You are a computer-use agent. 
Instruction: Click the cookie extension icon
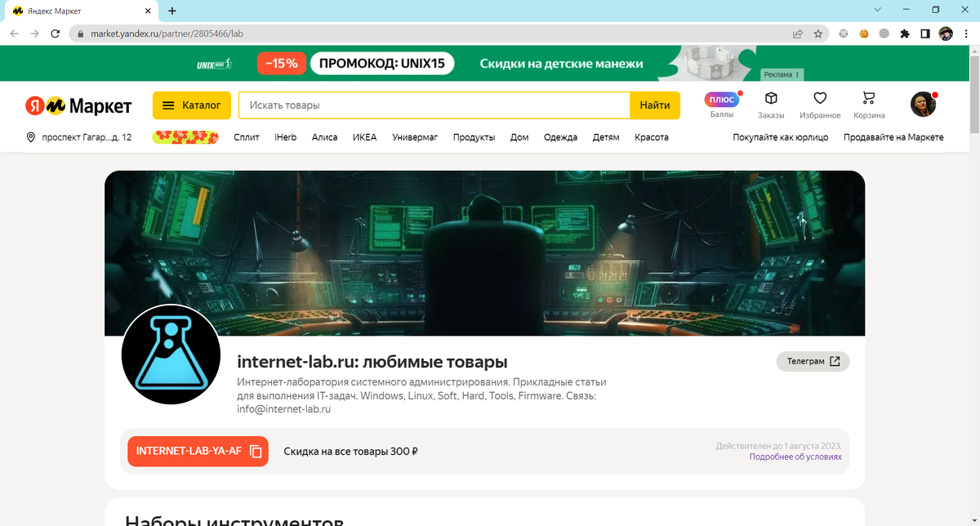[863, 33]
